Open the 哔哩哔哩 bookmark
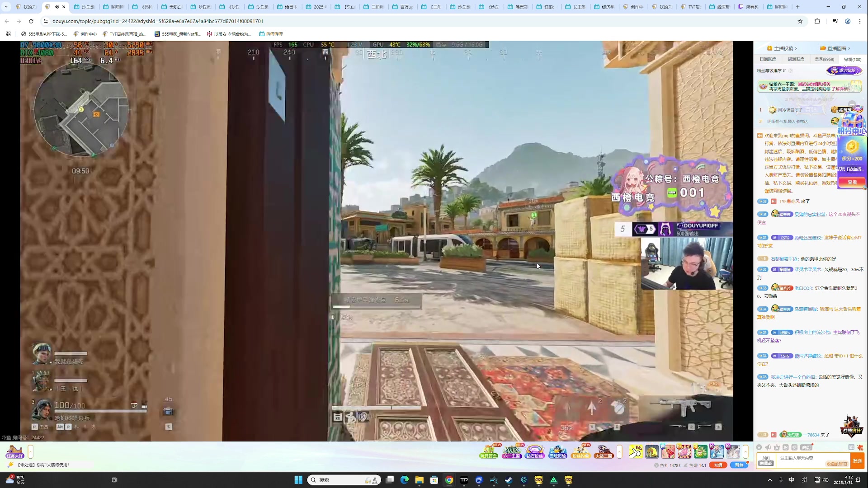Image resolution: width=868 pixels, height=488 pixels. 271,34
